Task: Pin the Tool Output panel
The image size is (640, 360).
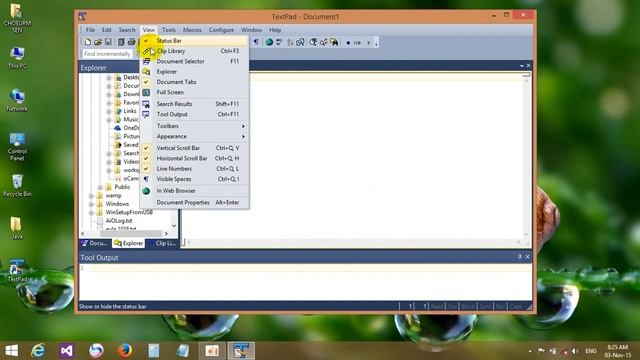Action: tap(520, 257)
